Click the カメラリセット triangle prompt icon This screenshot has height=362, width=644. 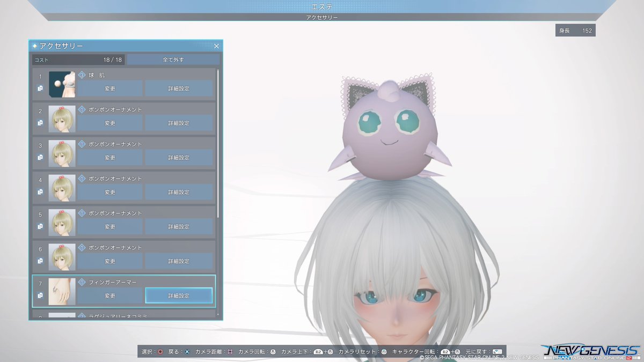pos(384,352)
